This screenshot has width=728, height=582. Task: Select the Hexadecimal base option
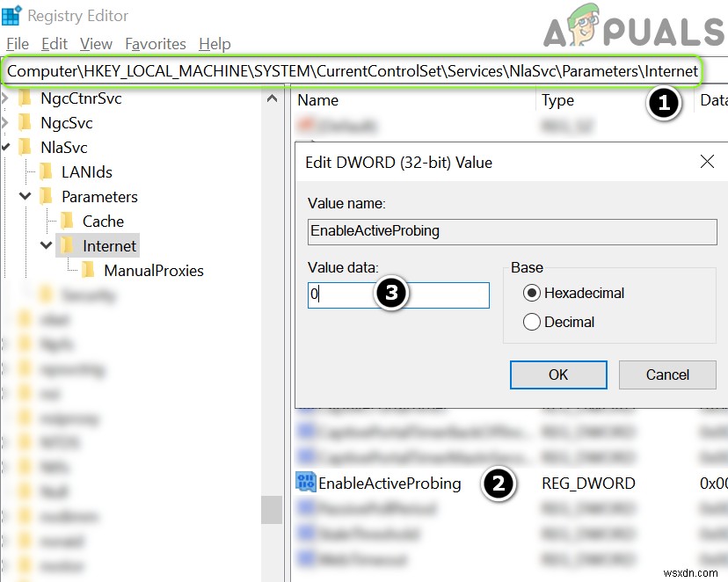click(573, 293)
